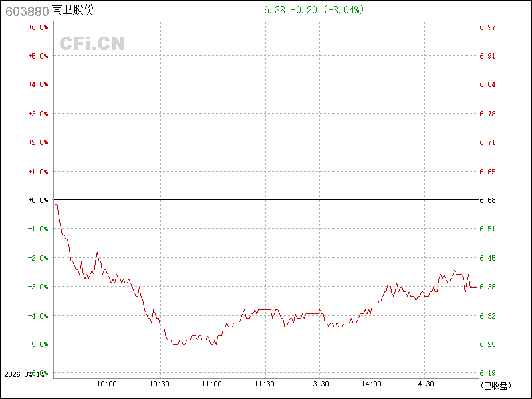
Task: Click the 已收盘 market closed label
Action: click(495, 385)
